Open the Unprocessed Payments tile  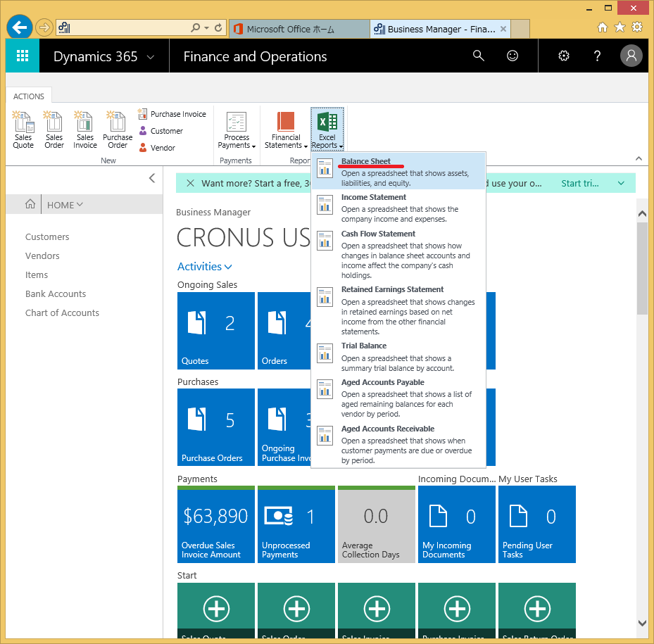(296, 524)
